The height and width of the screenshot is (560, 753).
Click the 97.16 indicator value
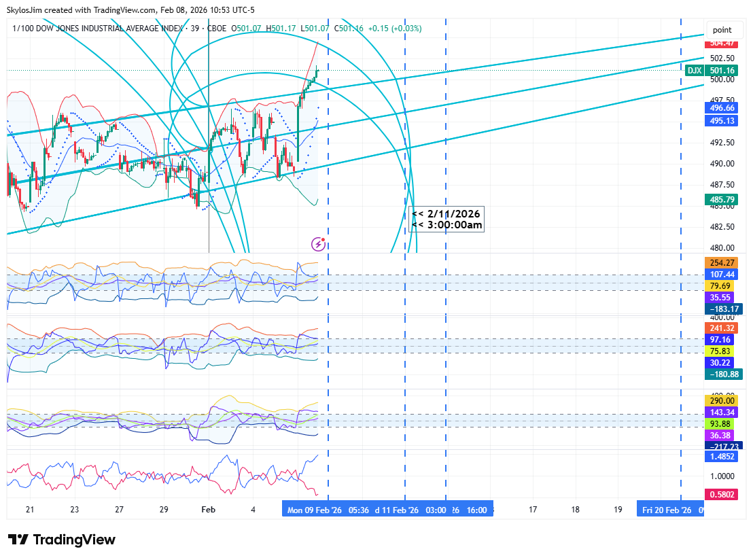720,340
